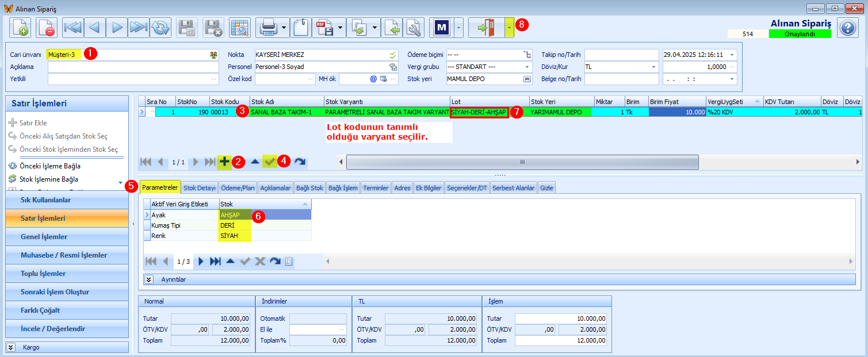This screenshot has height=357, width=868.
Task: Open the Muhasebe / Resmi İşlemler group
Action: [x=67, y=255]
